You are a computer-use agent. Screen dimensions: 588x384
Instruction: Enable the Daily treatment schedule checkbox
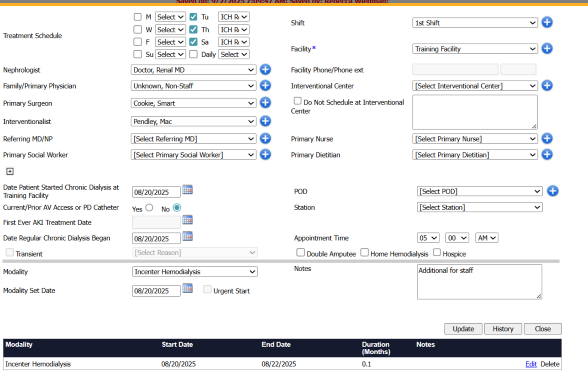pyautogui.click(x=193, y=54)
